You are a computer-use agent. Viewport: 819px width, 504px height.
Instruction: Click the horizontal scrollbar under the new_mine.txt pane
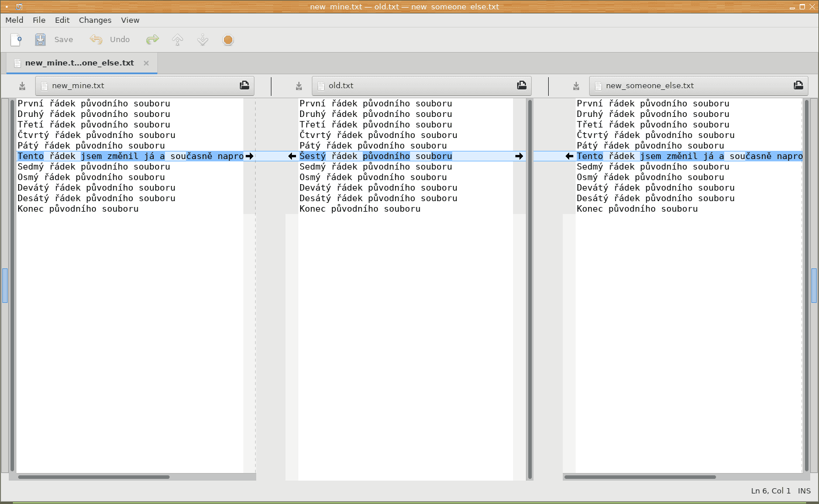[94, 477]
